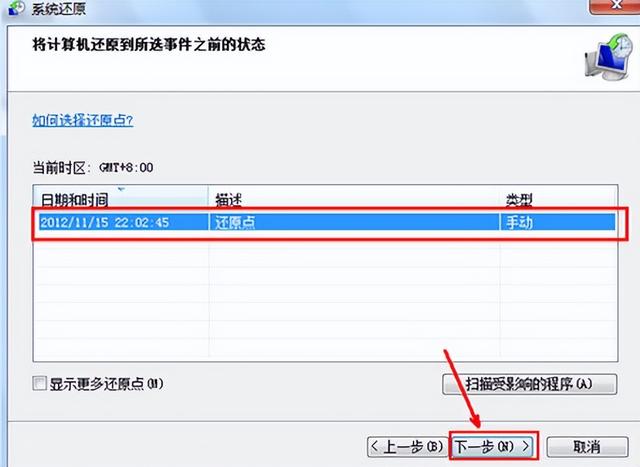Sort by 类型 column header
Image resolution: width=640 pixels, height=467 pixels.
pyautogui.click(x=558, y=199)
